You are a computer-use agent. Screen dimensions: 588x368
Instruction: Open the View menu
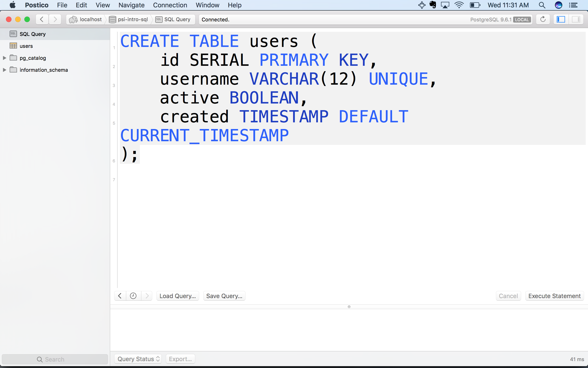pyautogui.click(x=102, y=5)
